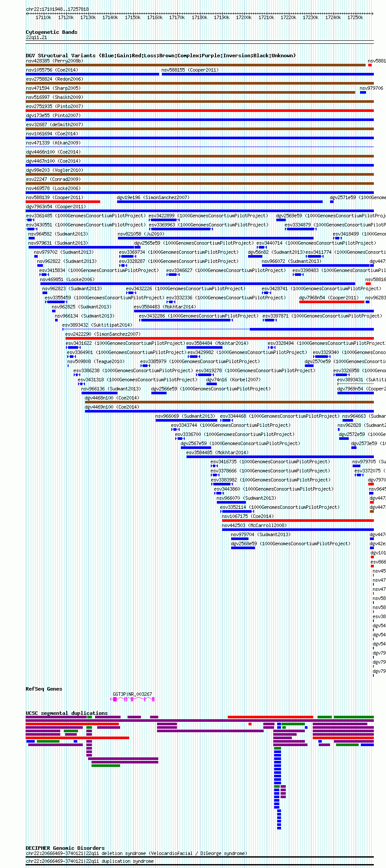Click the red bar under esv2751935 (Pinto2007)
The height and width of the screenshot is (868, 386).
click(200, 111)
